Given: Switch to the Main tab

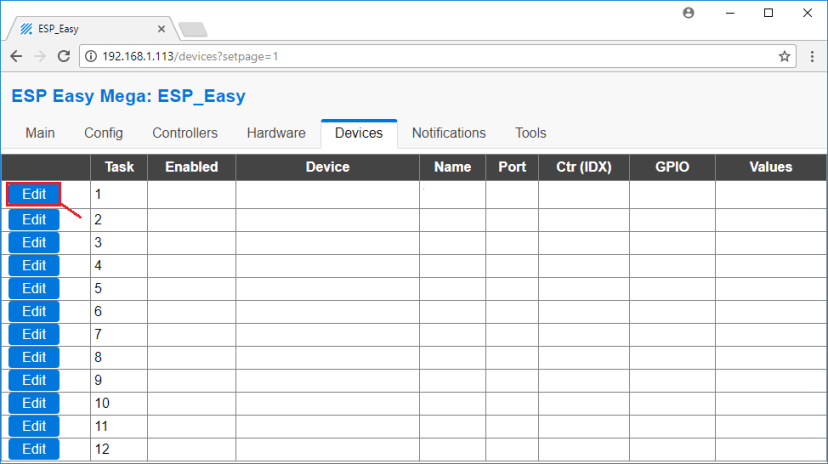Looking at the screenshot, I should tap(40, 133).
